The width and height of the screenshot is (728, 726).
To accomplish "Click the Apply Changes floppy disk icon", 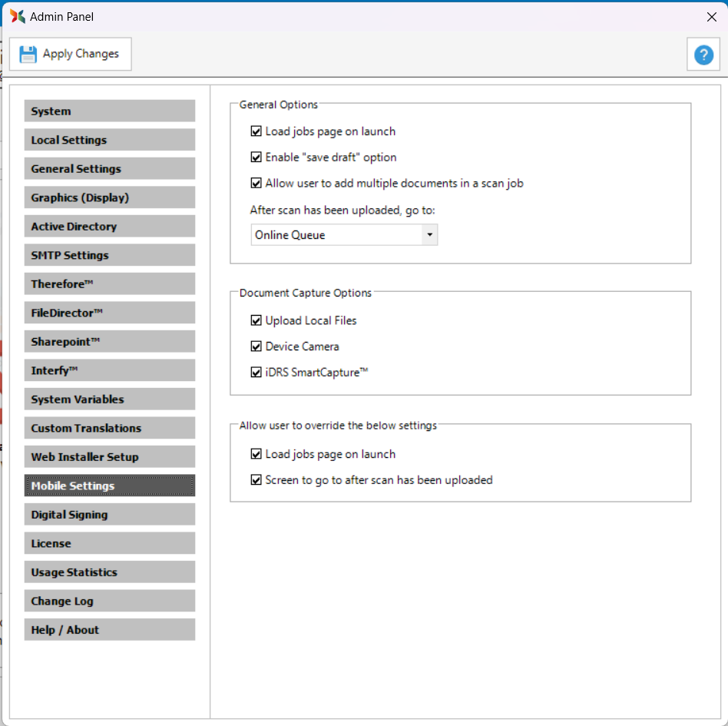I will pos(28,54).
